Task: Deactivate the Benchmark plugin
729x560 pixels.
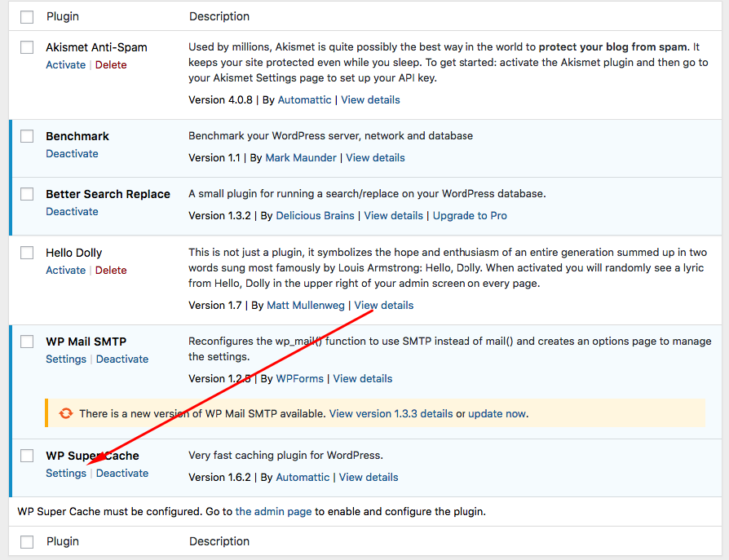Action: click(x=72, y=154)
